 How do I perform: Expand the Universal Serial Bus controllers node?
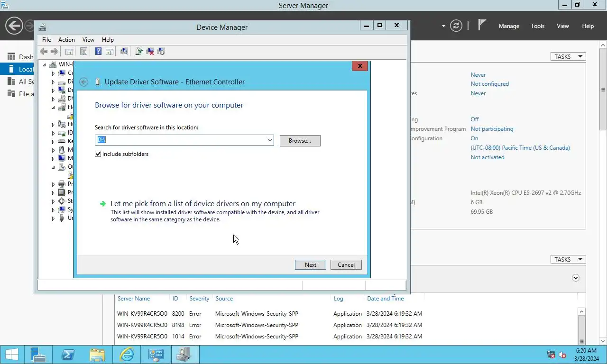53,218
